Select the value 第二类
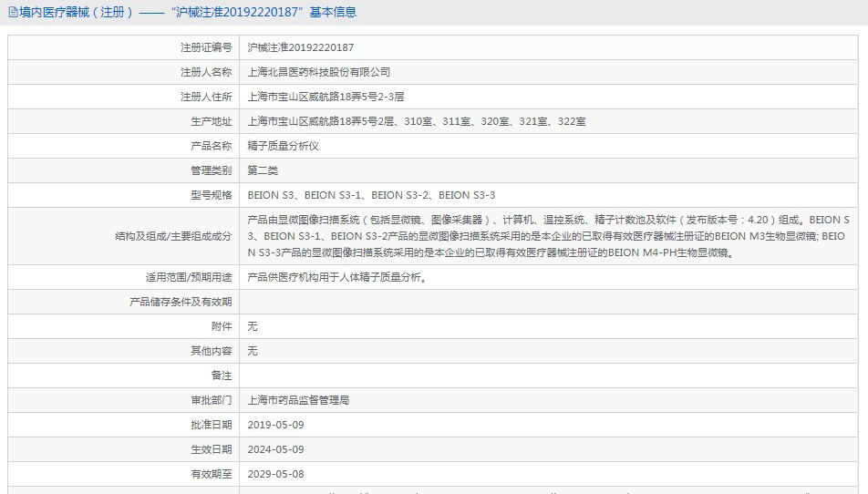 [263, 171]
